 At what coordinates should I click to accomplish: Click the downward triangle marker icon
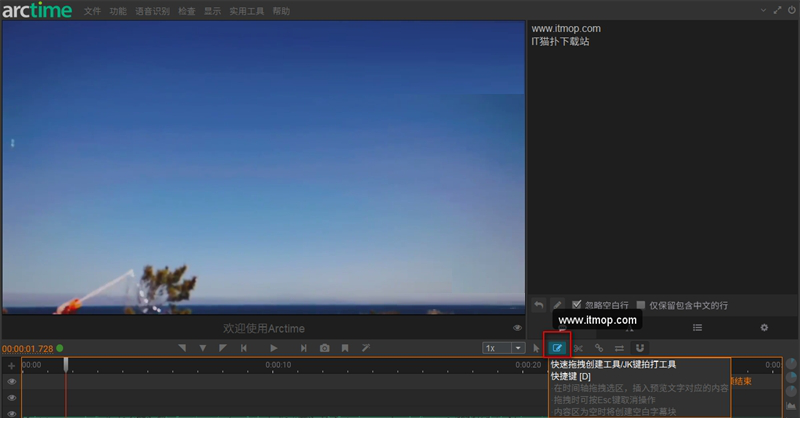point(203,348)
